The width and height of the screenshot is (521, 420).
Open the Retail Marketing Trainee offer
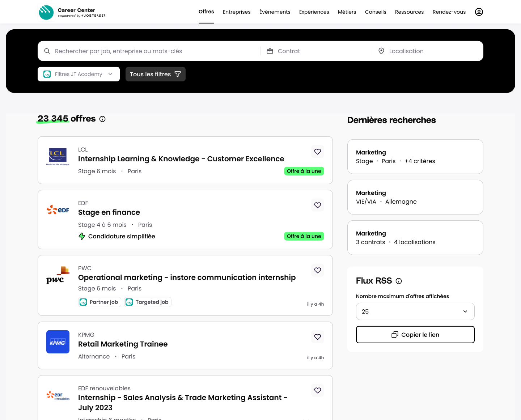pyautogui.click(x=123, y=344)
